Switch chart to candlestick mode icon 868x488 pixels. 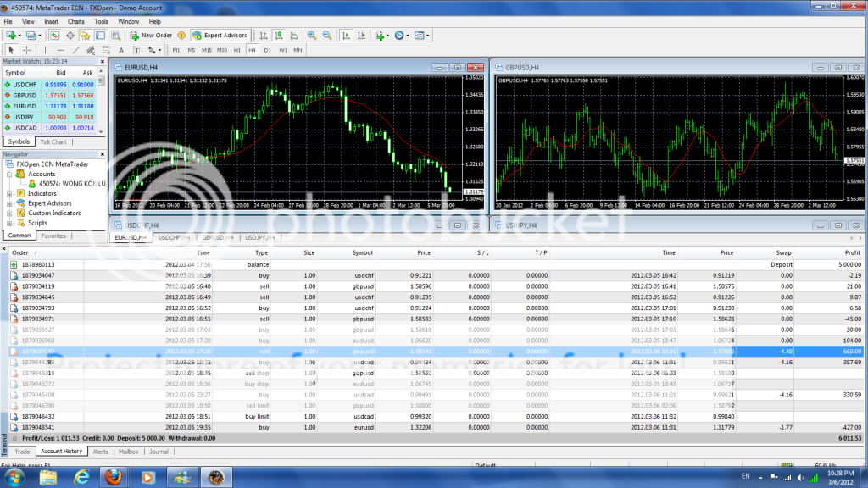click(x=279, y=36)
